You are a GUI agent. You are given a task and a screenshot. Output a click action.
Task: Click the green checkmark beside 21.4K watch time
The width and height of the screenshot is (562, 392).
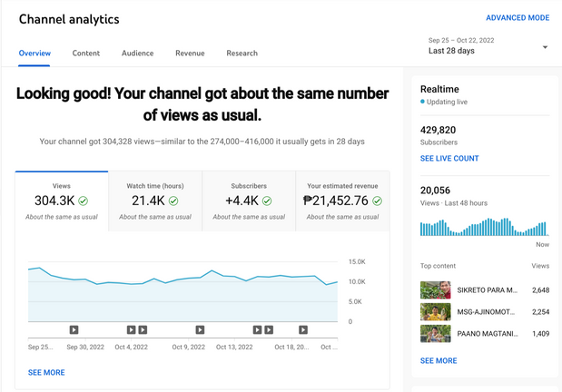[x=173, y=201]
